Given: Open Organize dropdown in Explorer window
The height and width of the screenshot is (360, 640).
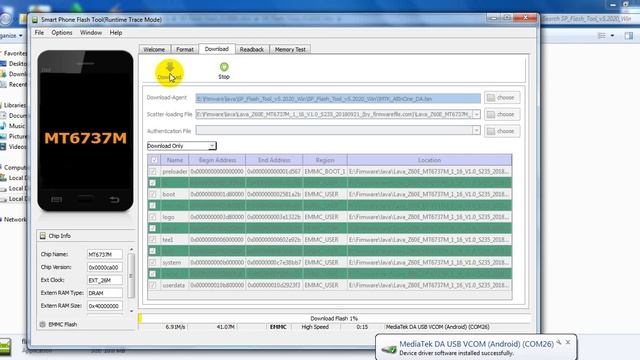Looking at the screenshot, I should click(x=11, y=36).
